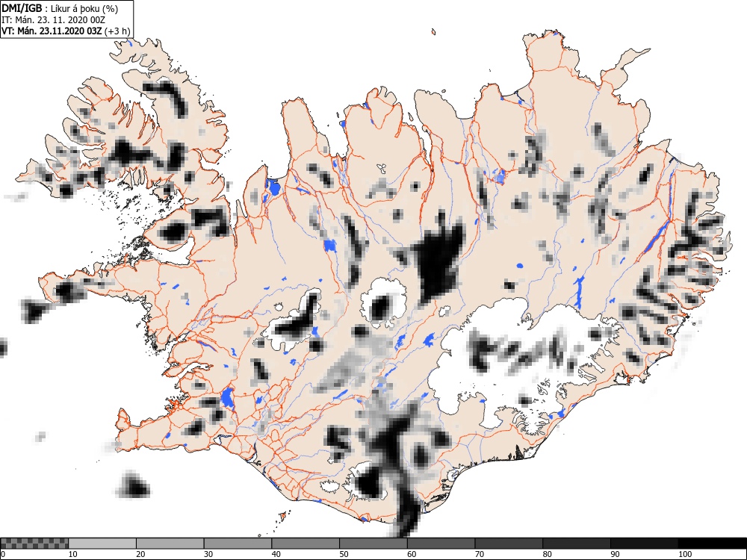Click the title text "DMI/IGB : Líkur á þoku (%)"
This screenshot has height=560, width=747.
pos(60,8)
